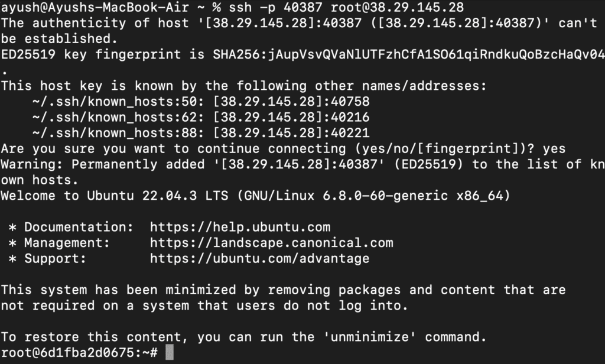Click the port 40758 in known hosts
Screen dimensions: 605x364
[350, 102]
